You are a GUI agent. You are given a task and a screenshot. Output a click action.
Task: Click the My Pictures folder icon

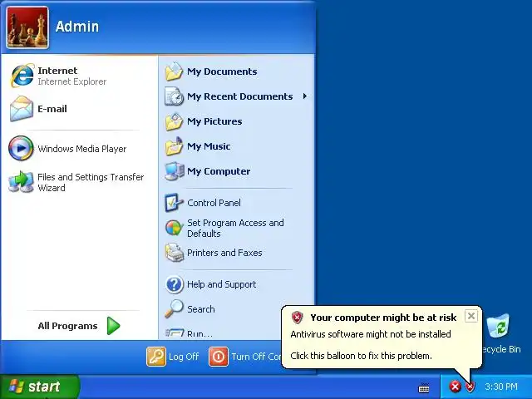click(174, 121)
